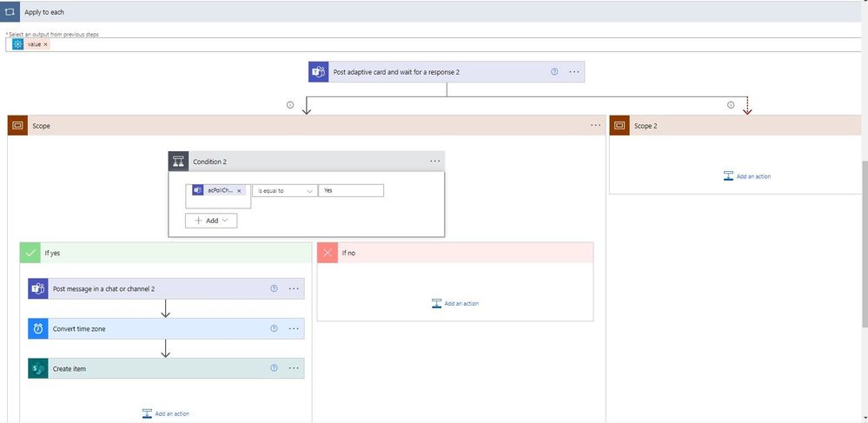Remove the value token from output field
This screenshot has width=868, height=423.
(x=45, y=44)
